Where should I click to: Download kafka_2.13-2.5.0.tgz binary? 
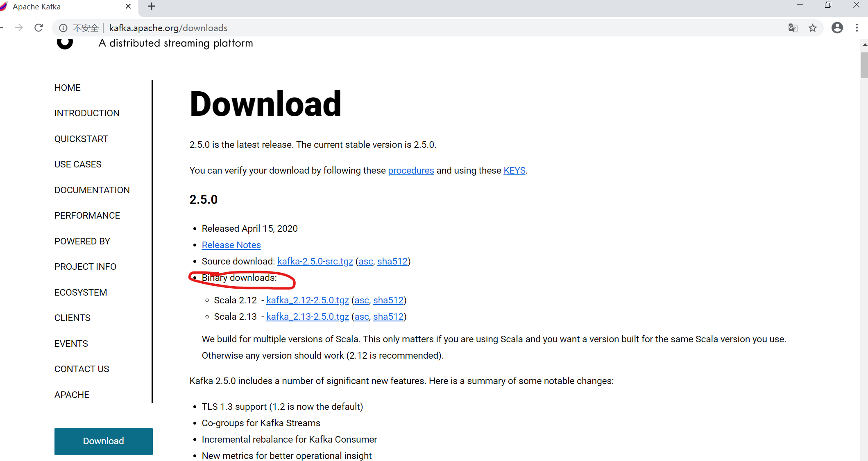point(308,316)
